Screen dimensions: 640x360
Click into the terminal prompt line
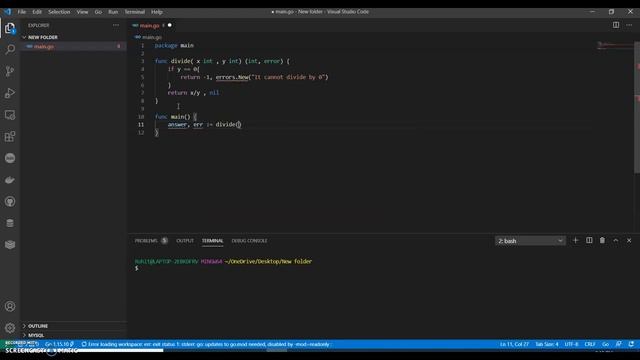[x=137, y=268]
